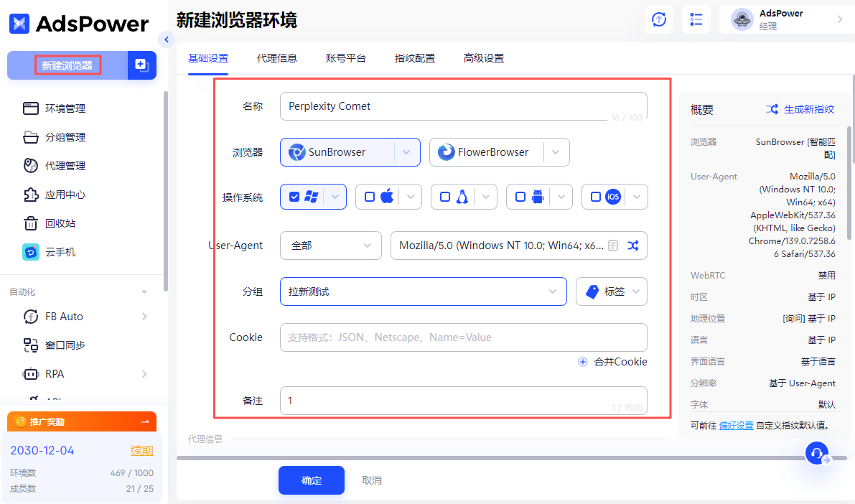Click inside the Cookie input field
The height and width of the screenshot is (504, 855).
(x=463, y=337)
